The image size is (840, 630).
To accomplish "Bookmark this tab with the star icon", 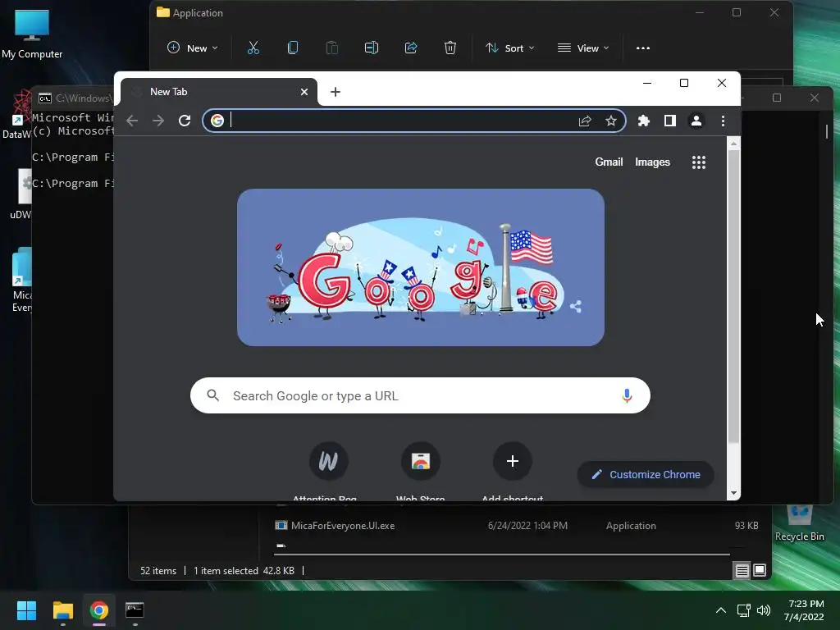I will click(x=610, y=121).
